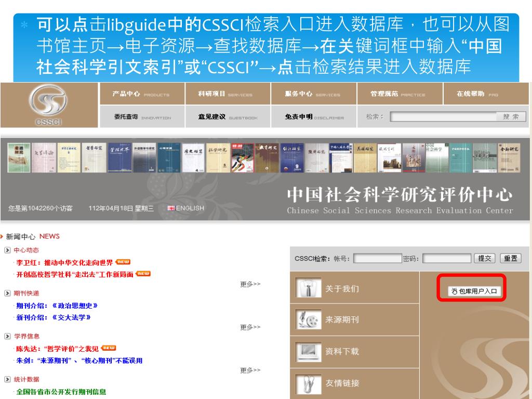Open 全国各省市公开发行期刊信息 link
The image size is (532, 399).
[61, 392]
